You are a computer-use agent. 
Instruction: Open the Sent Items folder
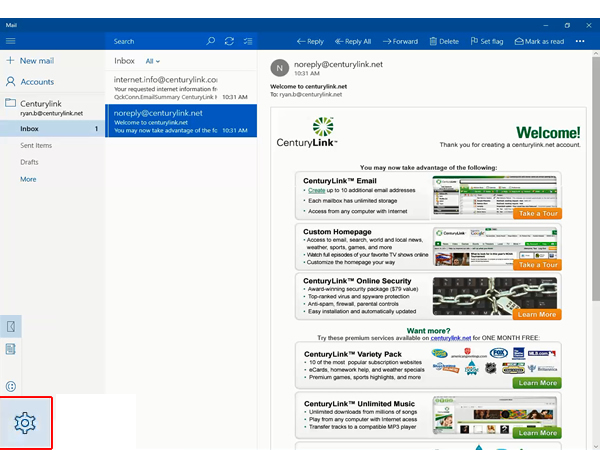pos(36,146)
